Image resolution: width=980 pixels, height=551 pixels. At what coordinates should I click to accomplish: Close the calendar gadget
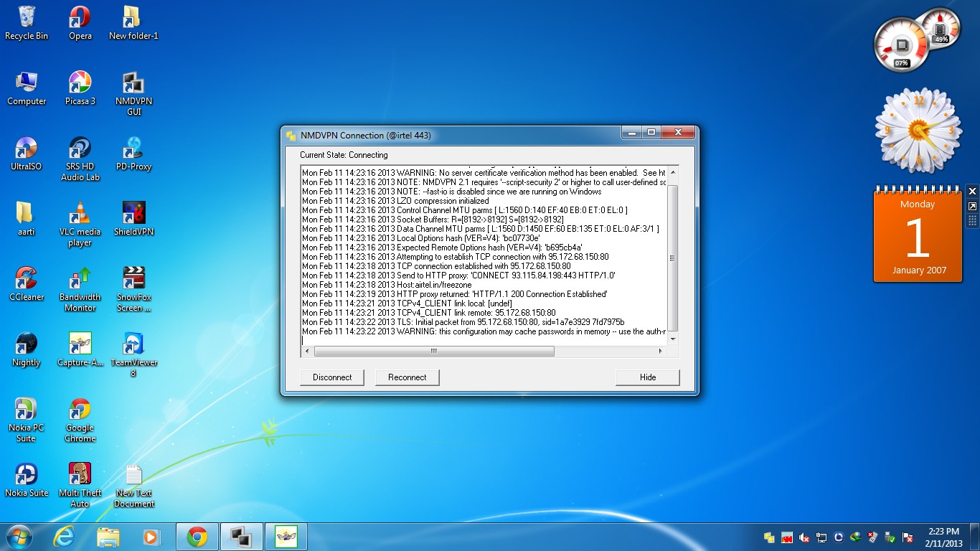pyautogui.click(x=972, y=191)
